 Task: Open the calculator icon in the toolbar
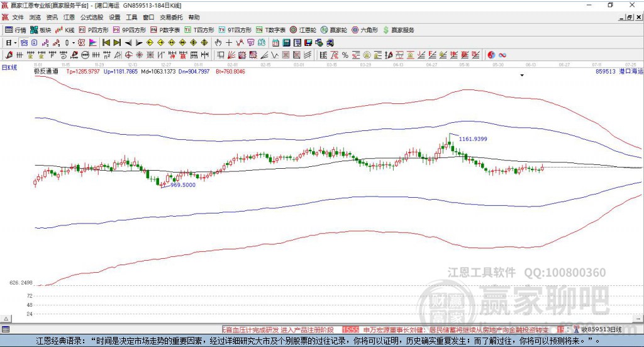[286, 43]
